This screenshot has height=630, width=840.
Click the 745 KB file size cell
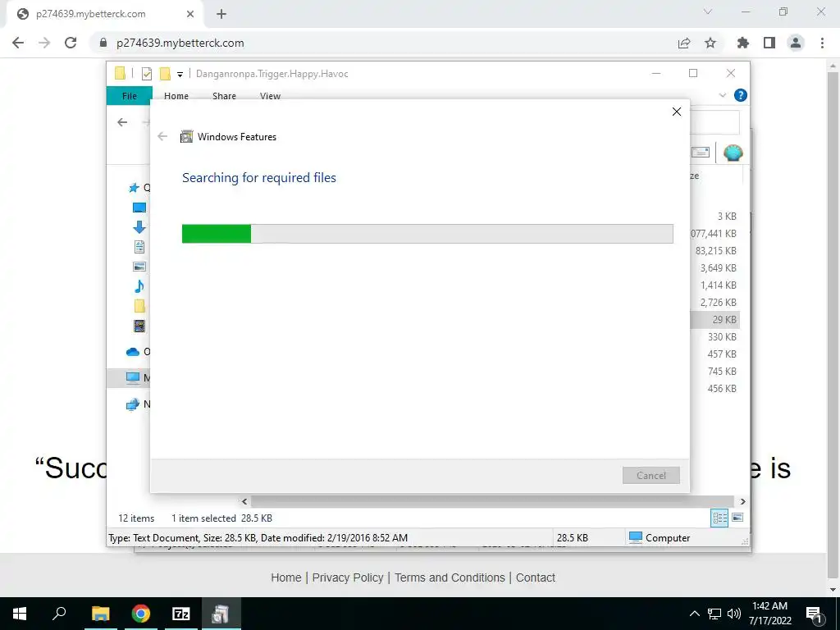[722, 372]
